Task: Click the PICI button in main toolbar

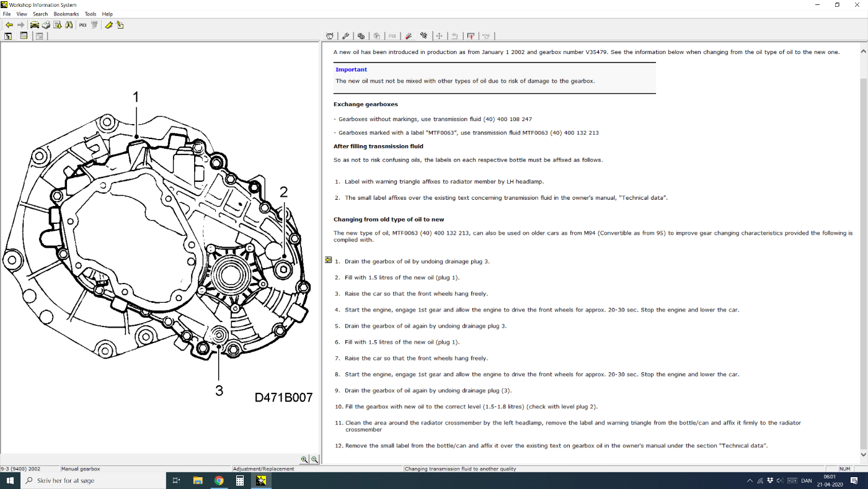Action: (82, 25)
